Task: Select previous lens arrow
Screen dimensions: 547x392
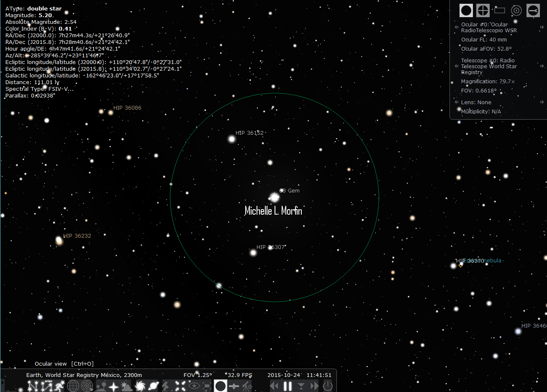Action: 456,102
